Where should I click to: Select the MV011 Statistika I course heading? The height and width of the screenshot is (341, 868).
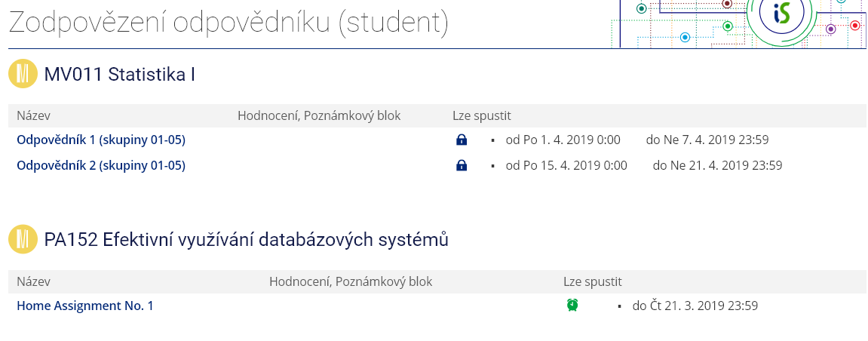click(x=120, y=74)
